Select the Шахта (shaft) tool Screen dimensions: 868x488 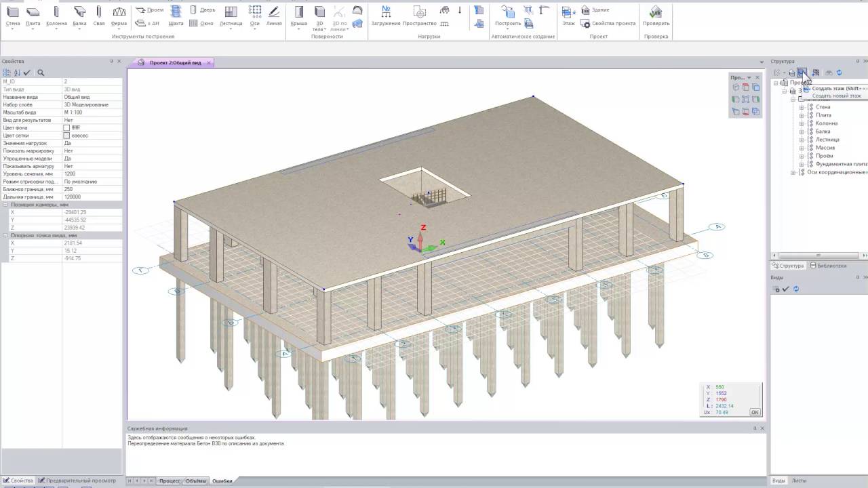(176, 16)
